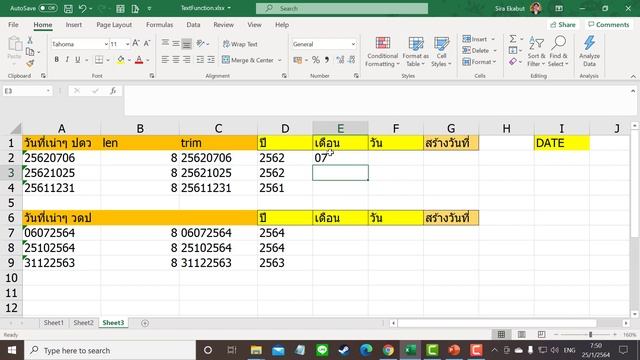Click the Insert Function fx icon
This screenshot has width=640, height=360.
click(113, 91)
